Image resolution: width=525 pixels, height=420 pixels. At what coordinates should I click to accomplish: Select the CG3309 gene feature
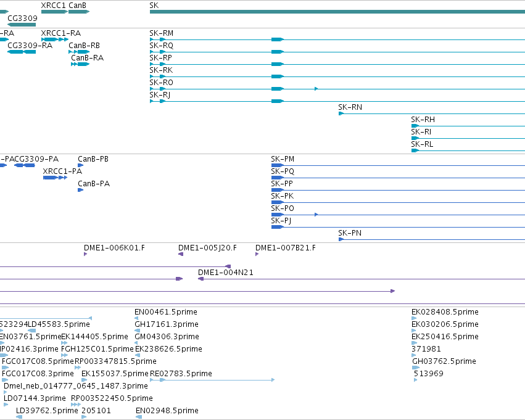22,25
